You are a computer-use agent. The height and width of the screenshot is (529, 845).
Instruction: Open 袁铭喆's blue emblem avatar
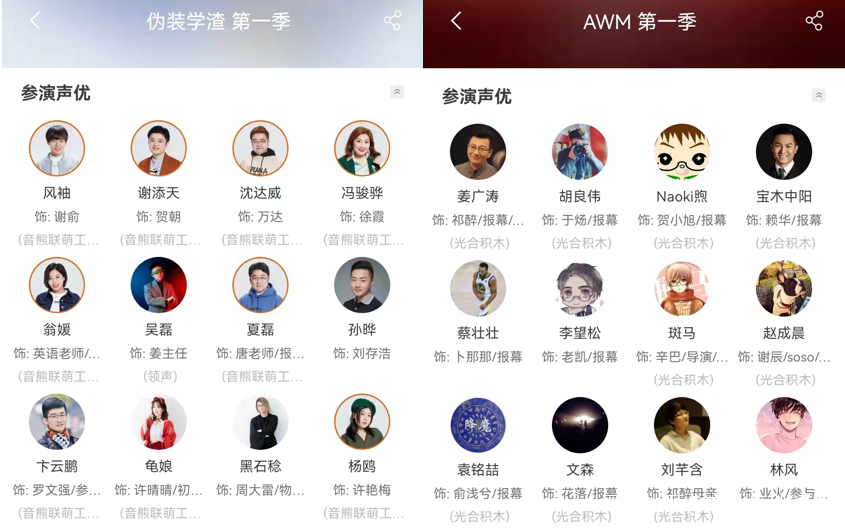point(478,426)
